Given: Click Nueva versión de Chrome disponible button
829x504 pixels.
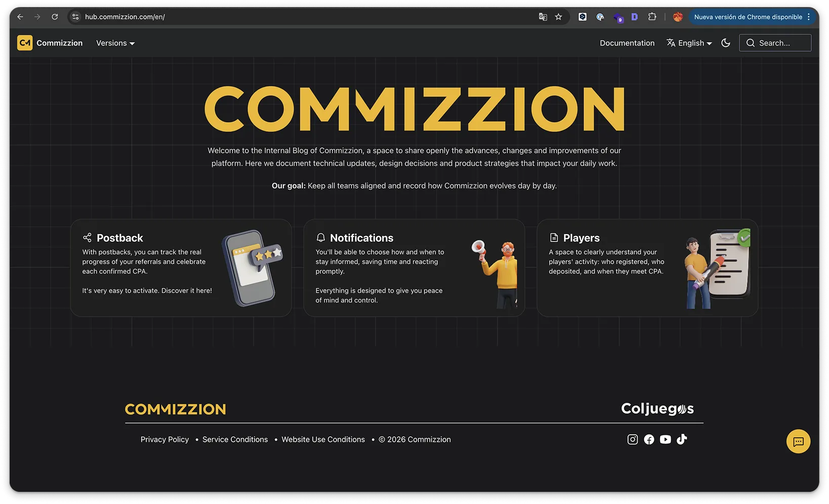Looking at the screenshot, I should tap(748, 17).
